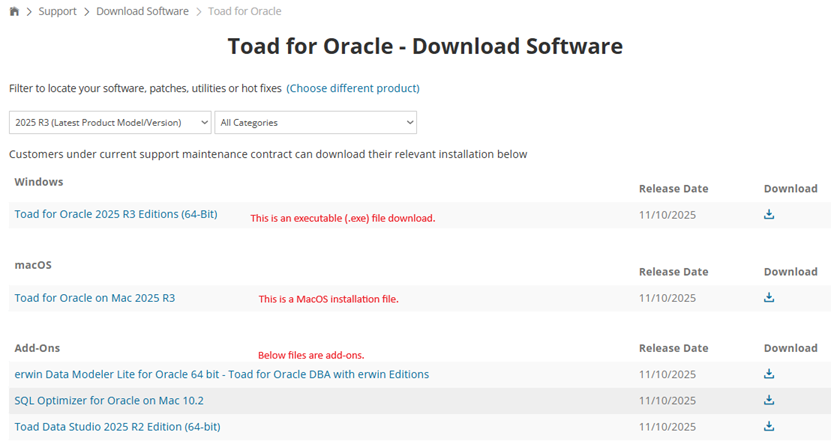Click download icon for Toad on Mac 2025 R3
831x447 pixels.
coord(769,297)
